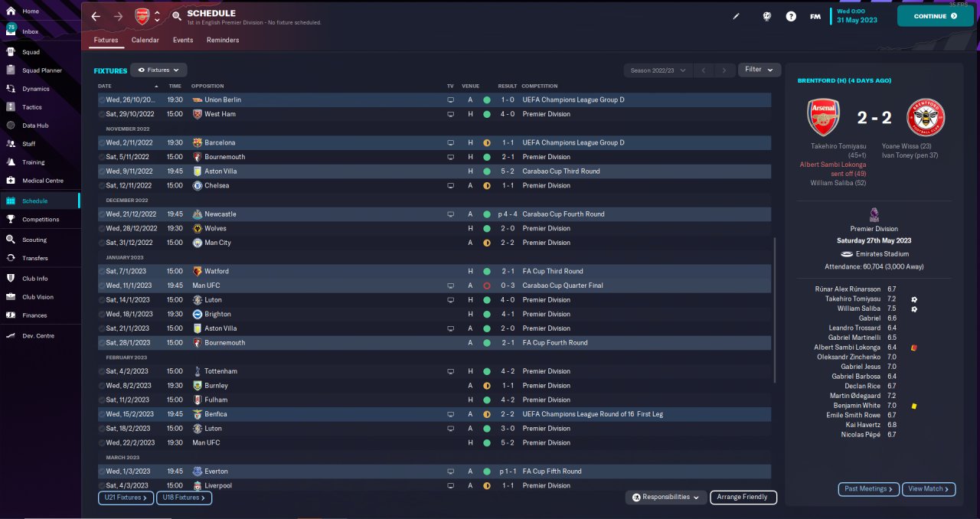Screen dimensions: 980x519
Task: Click the Man City opposition name
Action: 217,243
